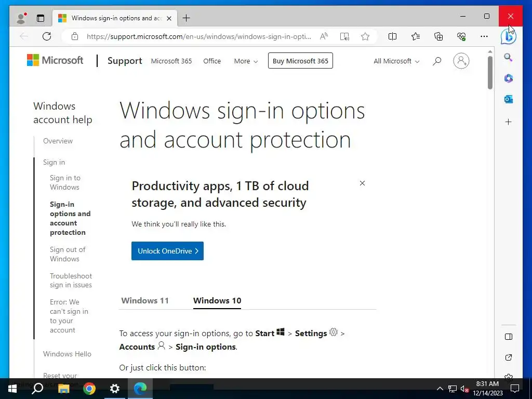The width and height of the screenshot is (532, 399).
Task: Open network status tray icon
Action: 453,389
